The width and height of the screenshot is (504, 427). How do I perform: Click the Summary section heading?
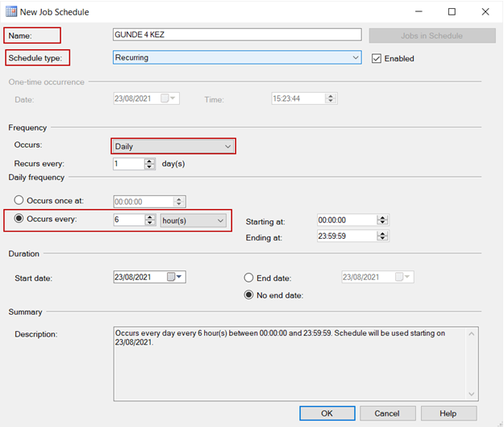[25, 312]
